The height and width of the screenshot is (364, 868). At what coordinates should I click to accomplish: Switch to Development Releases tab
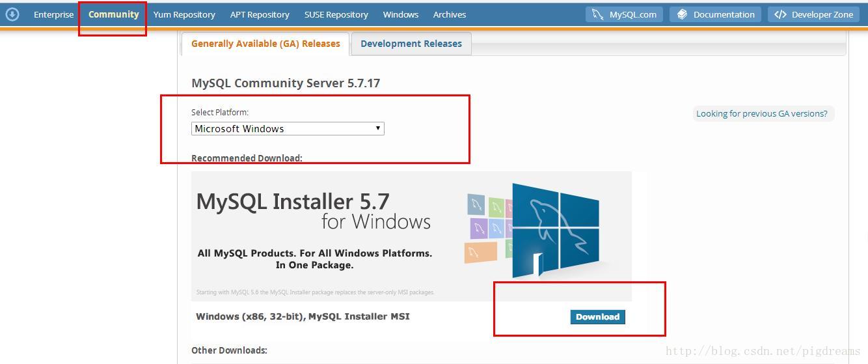(x=411, y=44)
